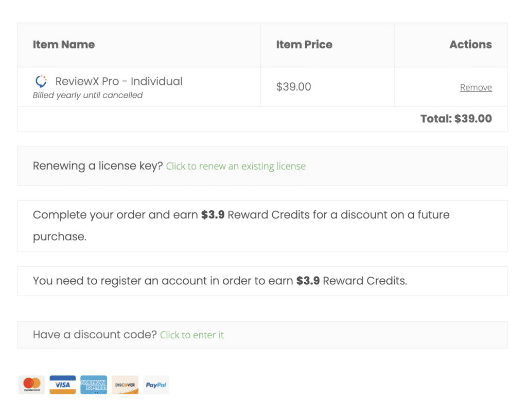The image size is (527, 420).
Task: Select the Discover card payment icon
Action: [125, 385]
